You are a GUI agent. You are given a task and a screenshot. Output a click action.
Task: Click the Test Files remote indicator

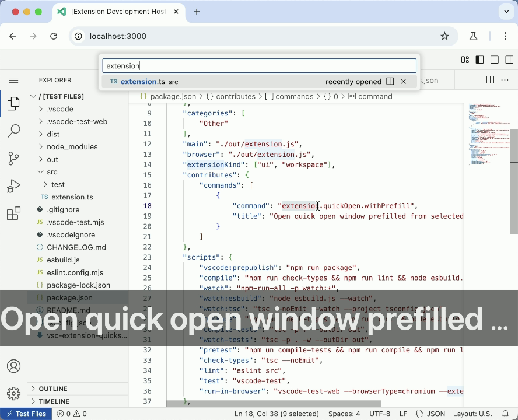pos(26,414)
